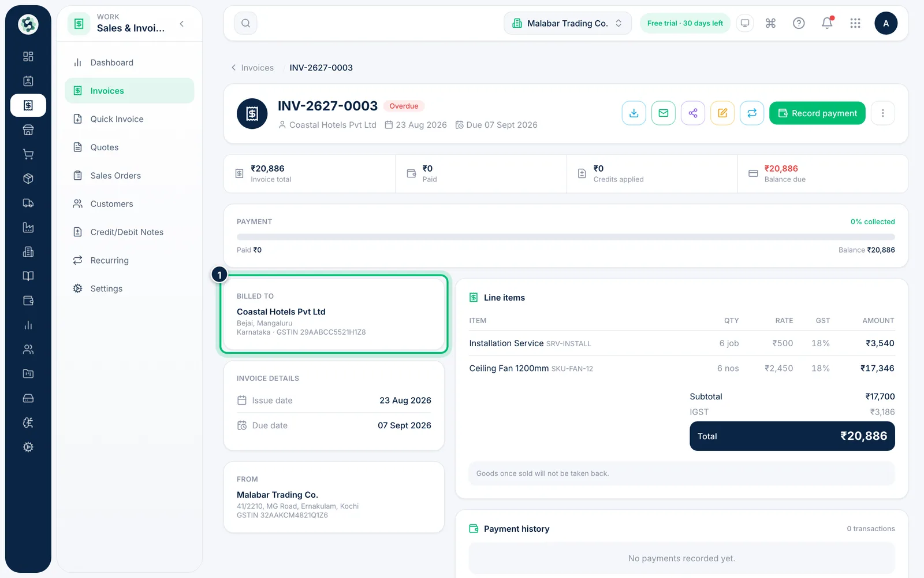
Task: Email the invoice via envelope icon
Action: [x=663, y=113]
